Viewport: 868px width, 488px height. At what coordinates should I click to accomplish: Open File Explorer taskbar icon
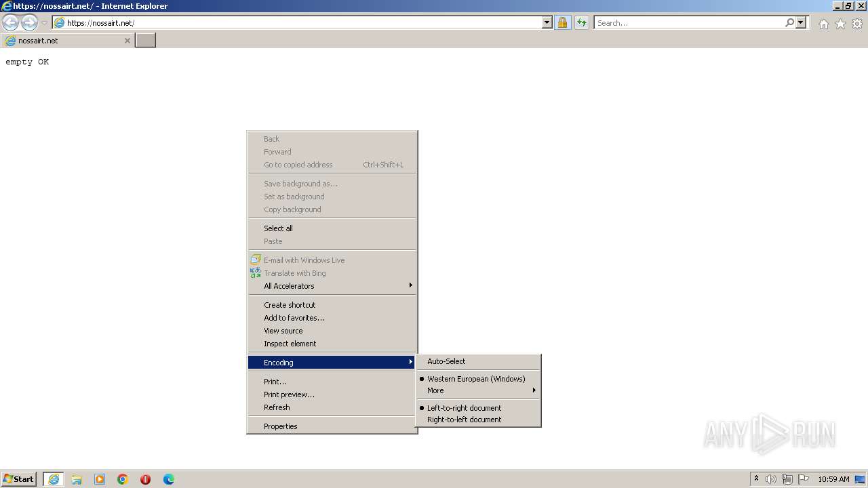point(77,479)
